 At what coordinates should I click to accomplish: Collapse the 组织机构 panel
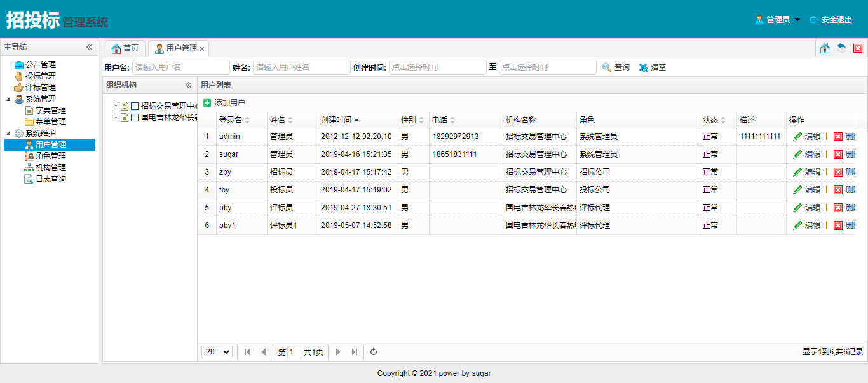[x=188, y=85]
